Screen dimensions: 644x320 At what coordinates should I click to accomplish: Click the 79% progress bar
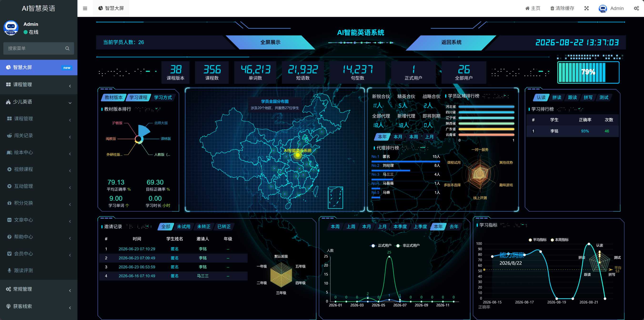click(x=588, y=72)
